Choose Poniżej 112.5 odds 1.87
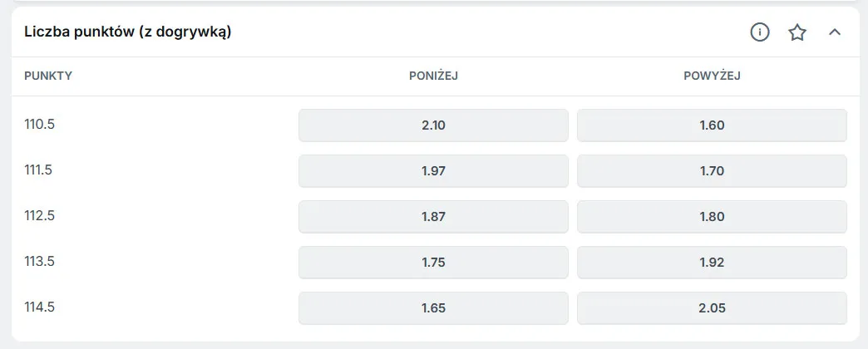 point(433,217)
